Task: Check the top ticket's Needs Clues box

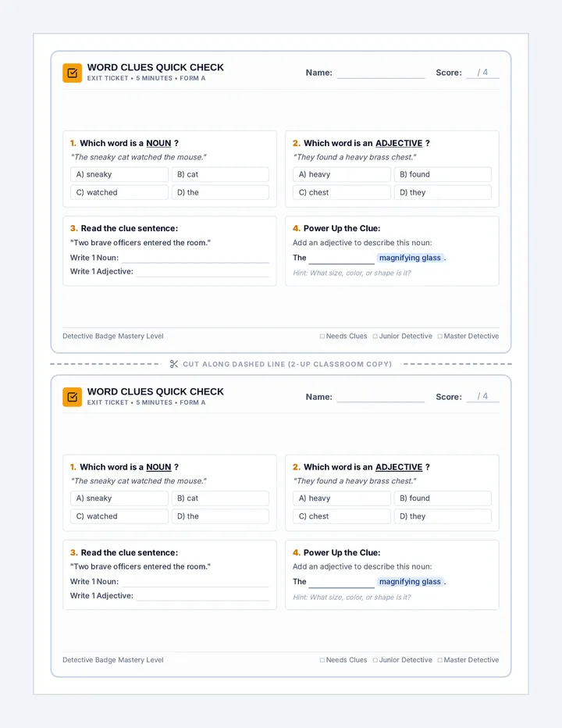Action: pos(322,336)
